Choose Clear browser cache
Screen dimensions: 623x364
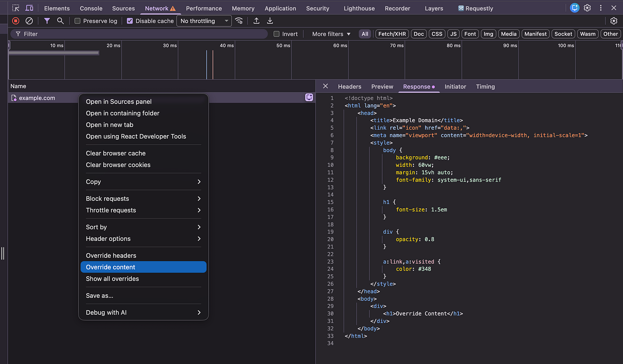(x=143, y=153)
